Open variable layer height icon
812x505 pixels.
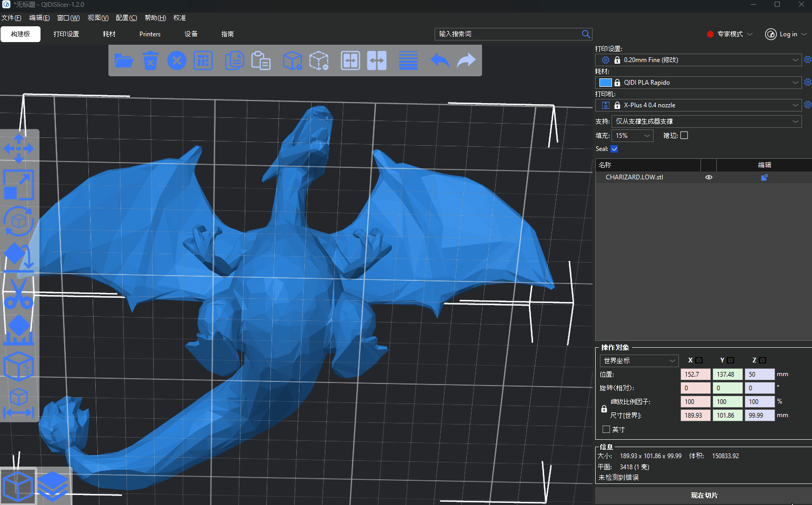[x=408, y=60]
